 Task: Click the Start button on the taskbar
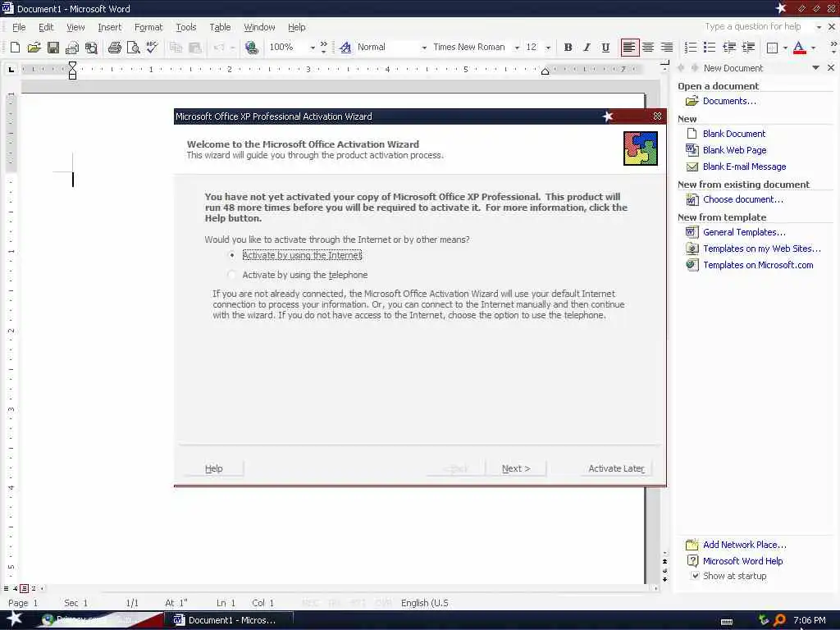[14, 619]
